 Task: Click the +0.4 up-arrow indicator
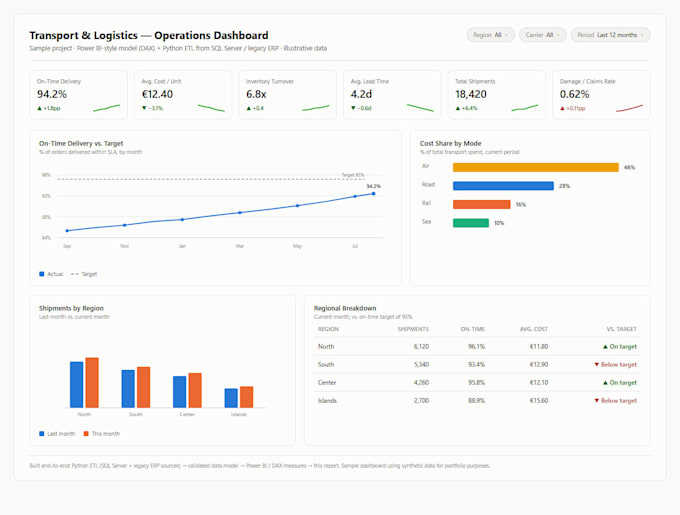[x=255, y=108]
